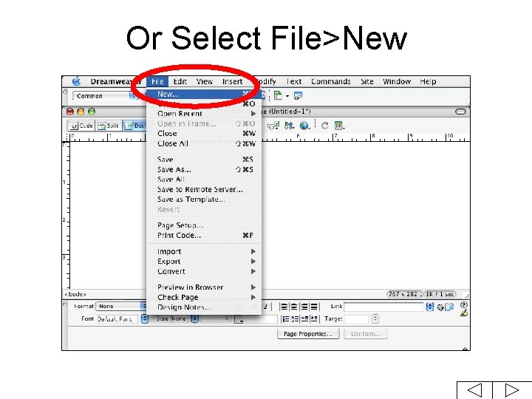Switch to Split view
Image resolution: width=532 pixels, height=399 pixels.
(108, 126)
